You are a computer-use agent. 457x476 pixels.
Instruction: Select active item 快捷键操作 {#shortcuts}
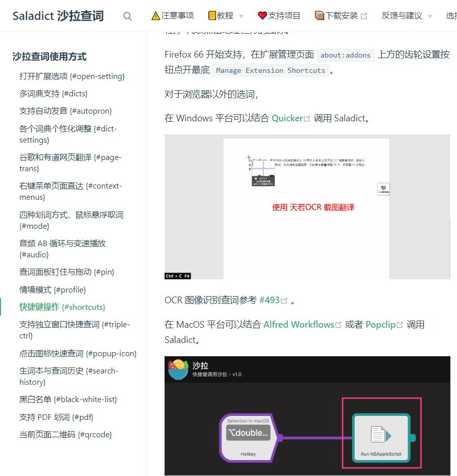point(62,307)
